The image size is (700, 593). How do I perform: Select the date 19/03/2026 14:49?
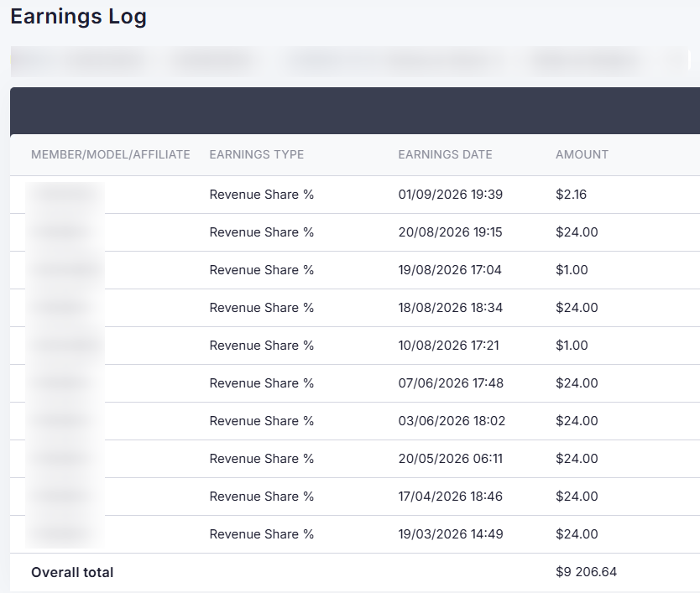pyautogui.click(x=451, y=534)
